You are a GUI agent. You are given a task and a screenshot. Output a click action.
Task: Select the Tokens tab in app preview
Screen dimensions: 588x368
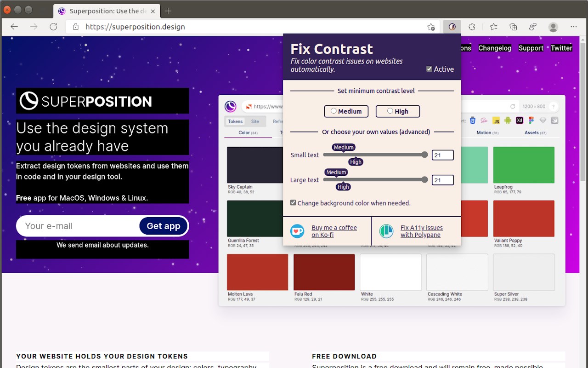[x=235, y=121]
